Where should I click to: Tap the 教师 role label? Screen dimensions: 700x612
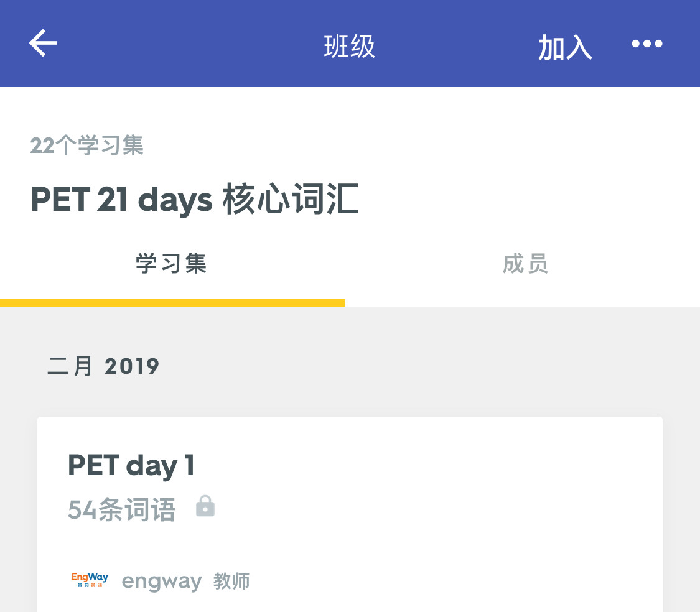[x=231, y=582]
